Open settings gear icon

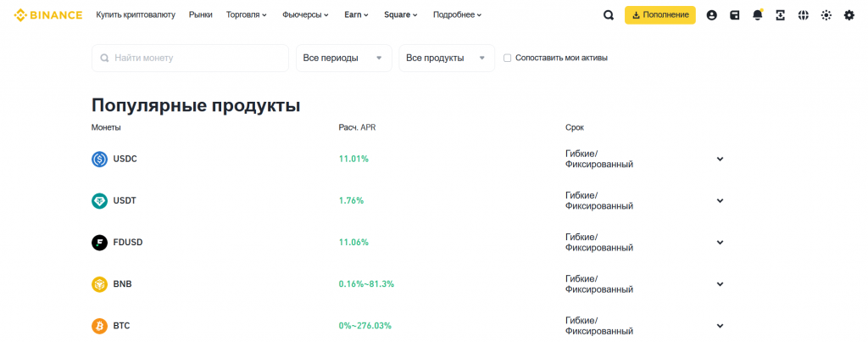pos(849,15)
